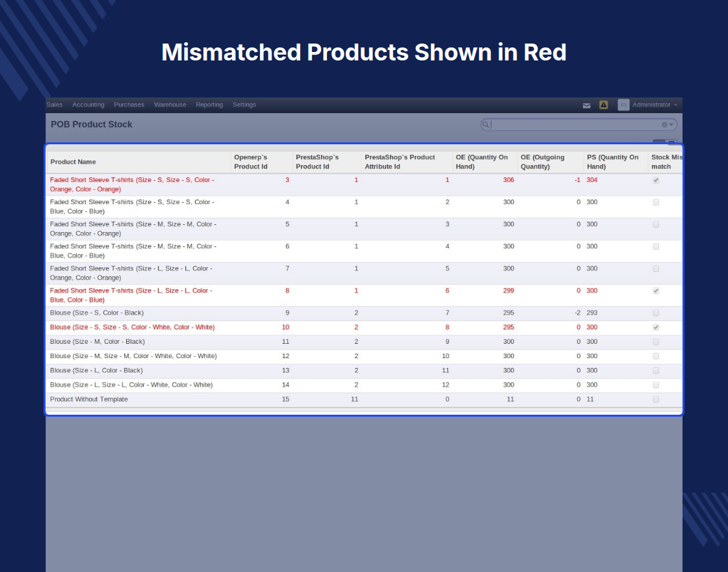Click the OE quantity value 306
Screen dimensions: 728x572
pyautogui.click(x=508, y=179)
